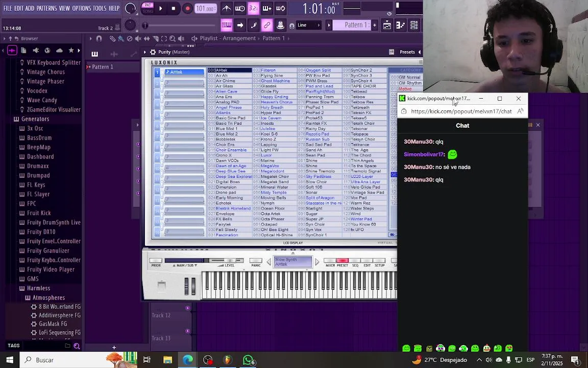Image resolution: width=588 pixels, height=368 pixels.
Task: Select the Mute tool in playlist toolbar
Action: pos(138,38)
